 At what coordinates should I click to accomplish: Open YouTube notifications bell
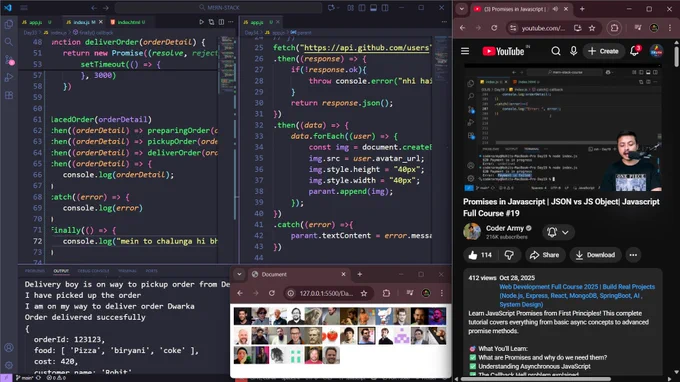pos(634,51)
